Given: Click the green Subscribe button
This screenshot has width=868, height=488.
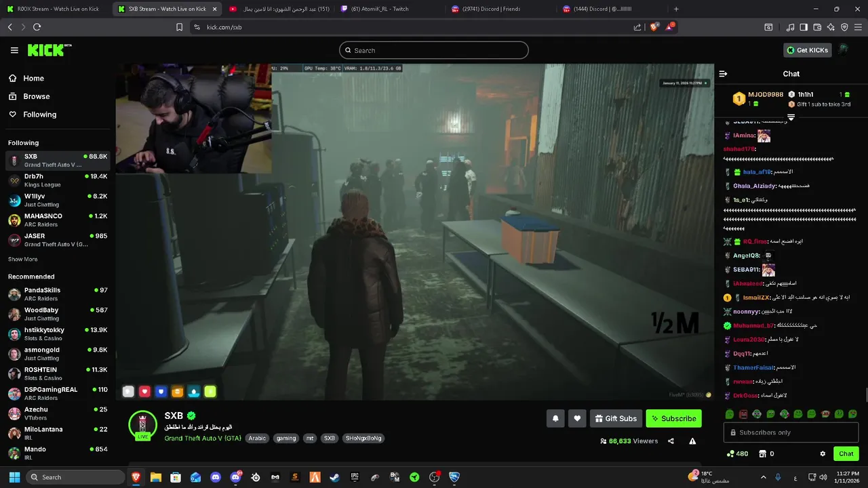Looking at the screenshot, I should [673, 418].
